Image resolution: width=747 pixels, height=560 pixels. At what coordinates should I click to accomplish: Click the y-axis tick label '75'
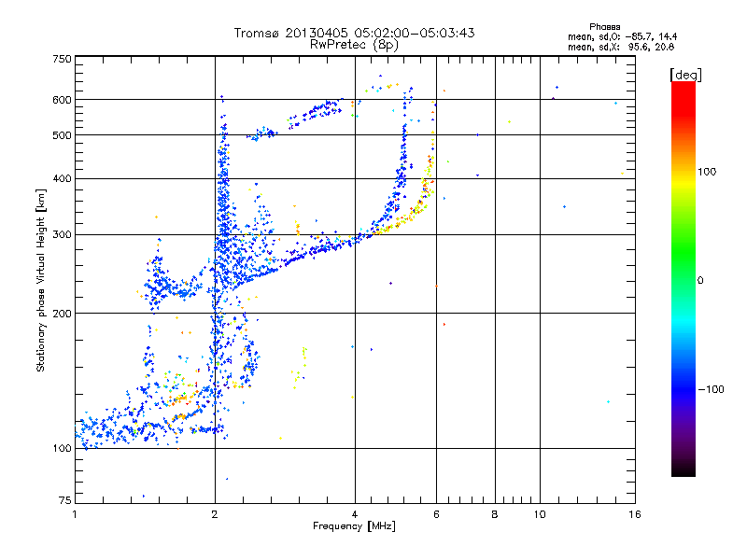(65, 500)
